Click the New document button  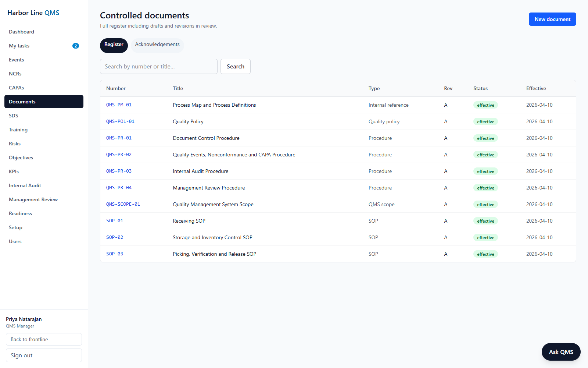(x=552, y=19)
